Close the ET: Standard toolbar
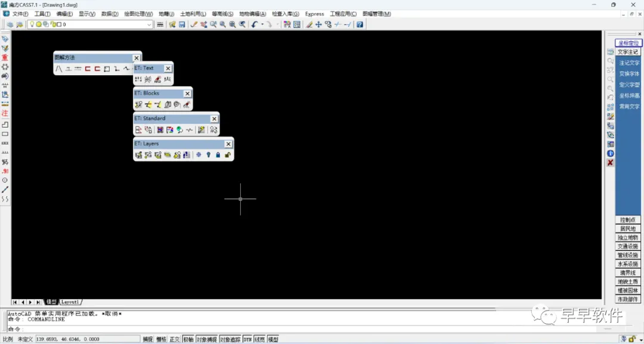Viewport: 644px width, 344px height. click(214, 119)
